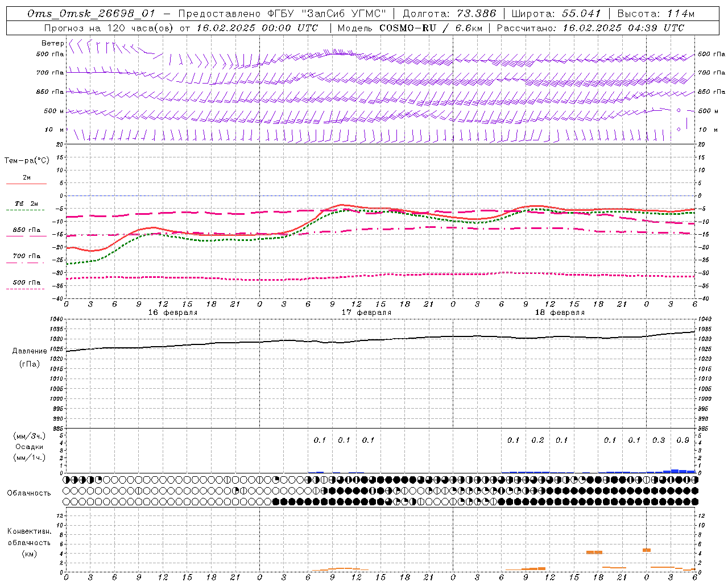The height and width of the screenshot is (582, 728).
Task: Click the Конвективн. label of the convective cloud panel
Action: coord(29,531)
